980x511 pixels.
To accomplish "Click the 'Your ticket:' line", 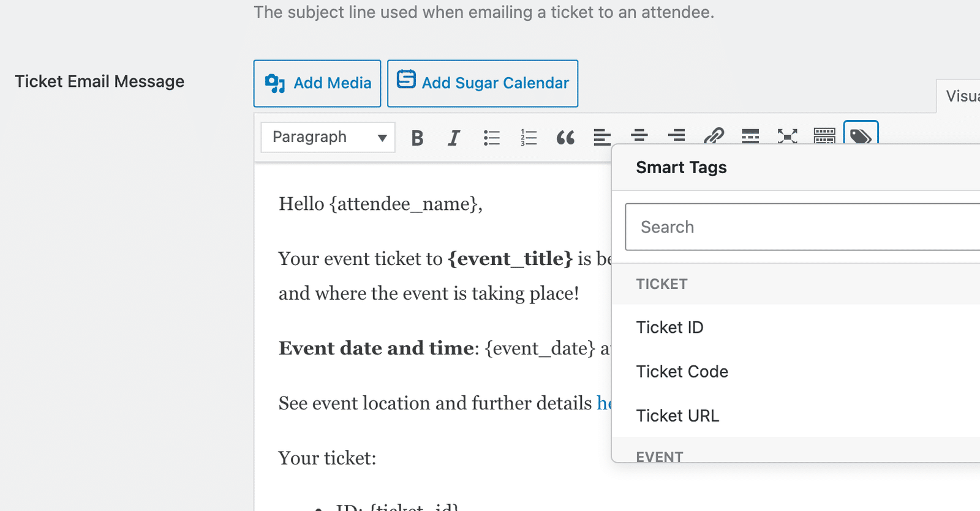I will 327,458.
